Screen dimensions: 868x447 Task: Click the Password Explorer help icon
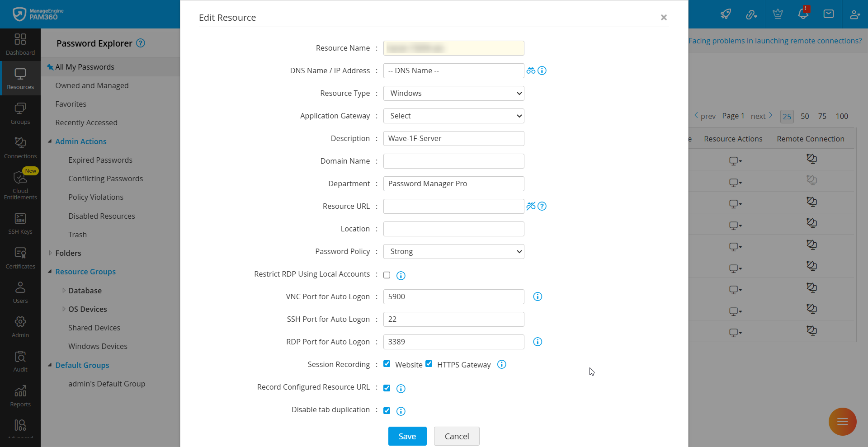(x=141, y=43)
